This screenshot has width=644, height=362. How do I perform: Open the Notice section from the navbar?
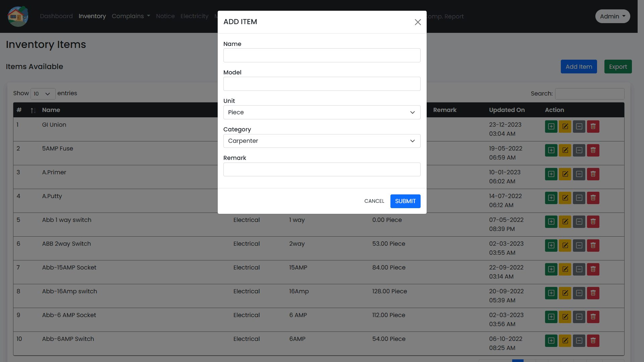pyautogui.click(x=165, y=16)
